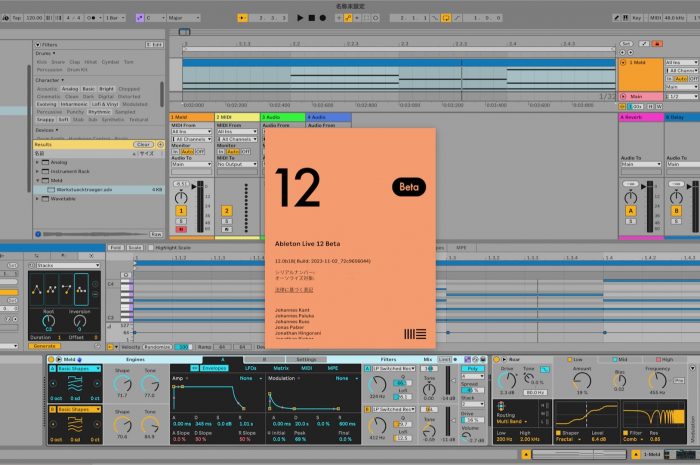Open the Meld Settings tab
This screenshot has width=700, height=465.
tap(306, 359)
